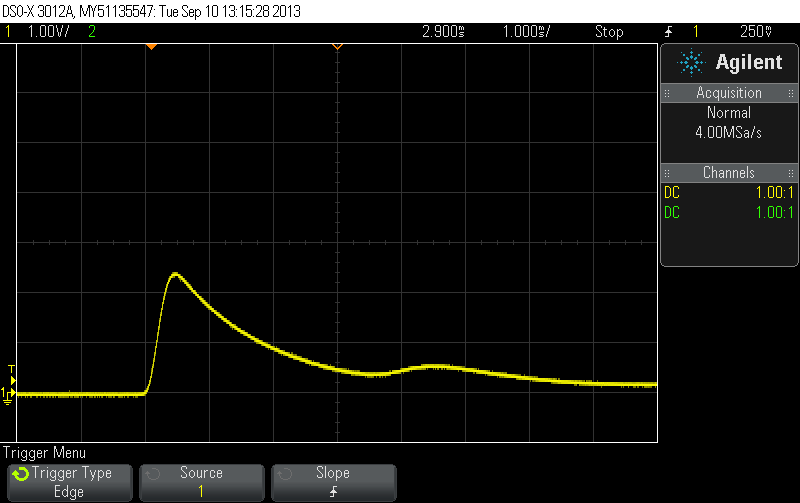Click the rising edge trigger icon in status bar
The image size is (800, 503).
668,32
